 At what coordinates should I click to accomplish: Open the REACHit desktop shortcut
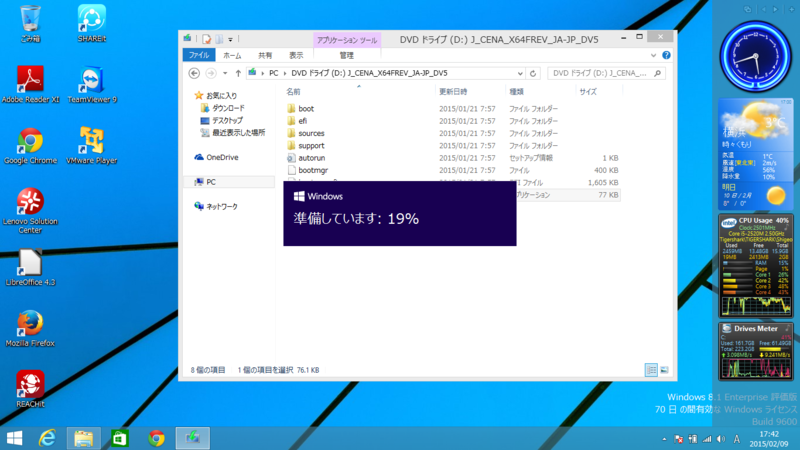(x=30, y=389)
